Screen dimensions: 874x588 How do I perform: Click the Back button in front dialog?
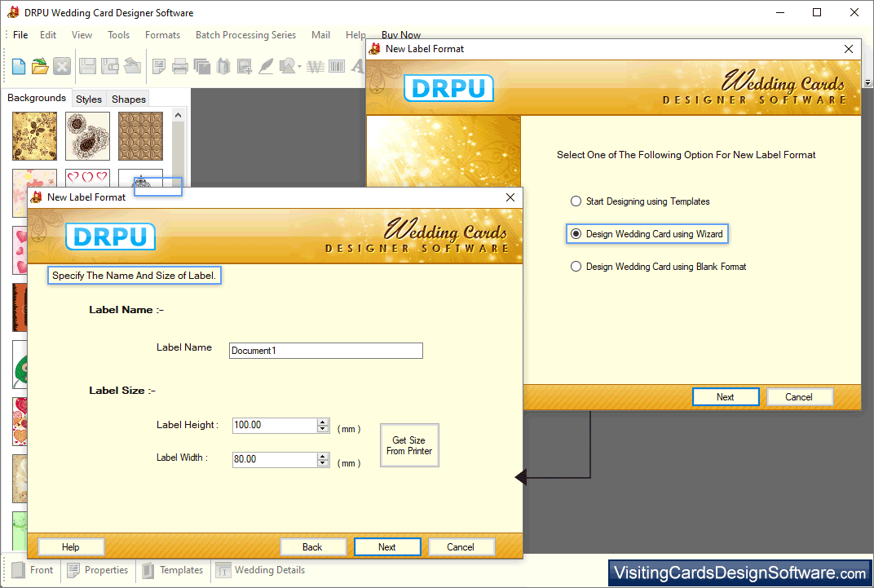point(312,546)
